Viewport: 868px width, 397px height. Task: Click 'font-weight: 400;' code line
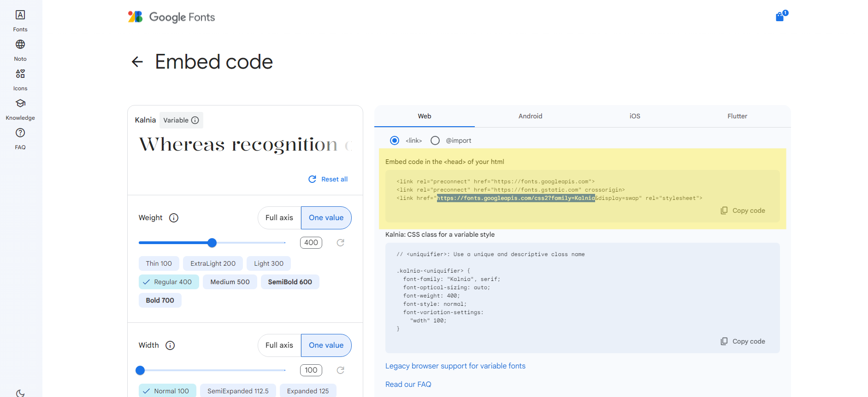(x=431, y=296)
